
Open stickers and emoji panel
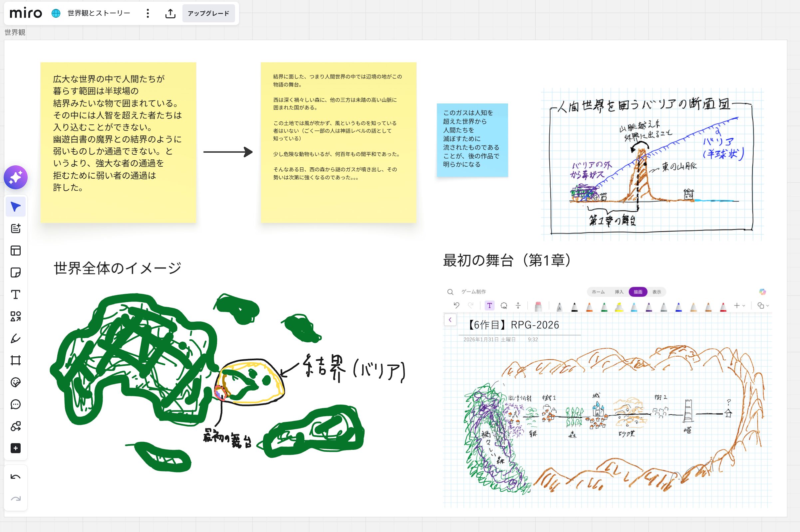click(x=16, y=382)
